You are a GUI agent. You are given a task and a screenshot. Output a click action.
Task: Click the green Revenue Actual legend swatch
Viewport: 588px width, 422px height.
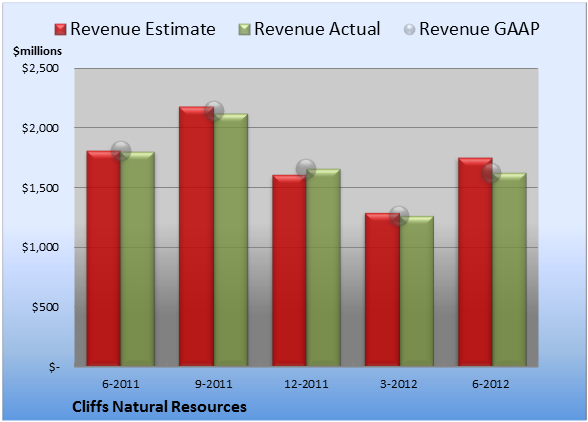(x=244, y=30)
